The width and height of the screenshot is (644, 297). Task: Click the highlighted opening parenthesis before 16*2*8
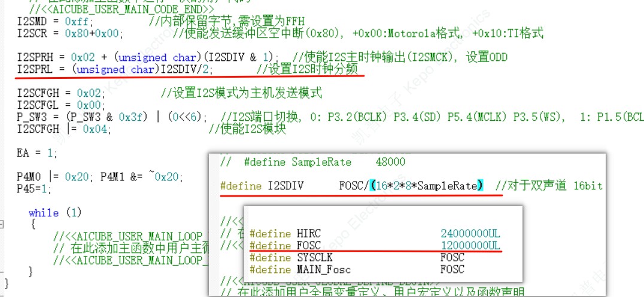click(372, 186)
